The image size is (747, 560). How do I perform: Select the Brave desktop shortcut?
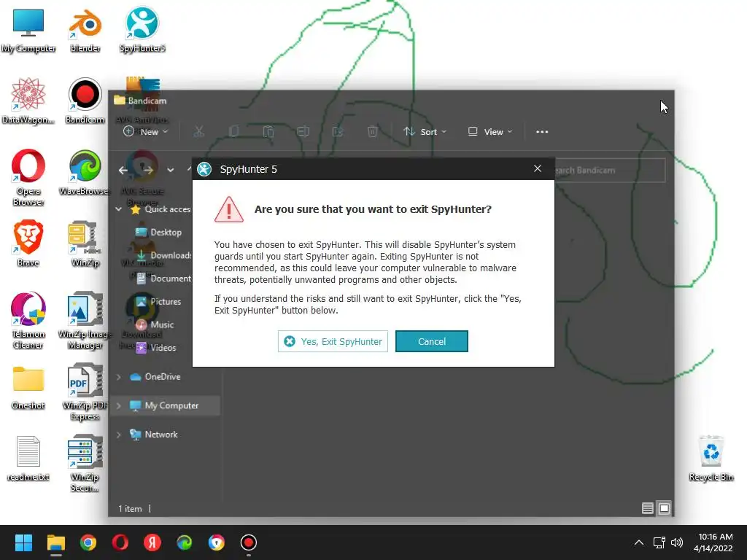pyautogui.click(x=28, y=244)
